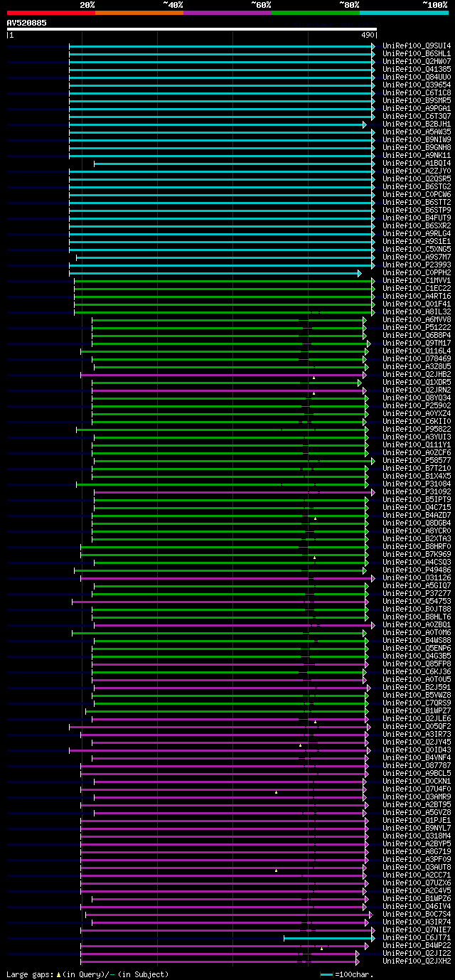
Task: Select the UniRef100_P23993 label
Action: (x=417, y=265)
